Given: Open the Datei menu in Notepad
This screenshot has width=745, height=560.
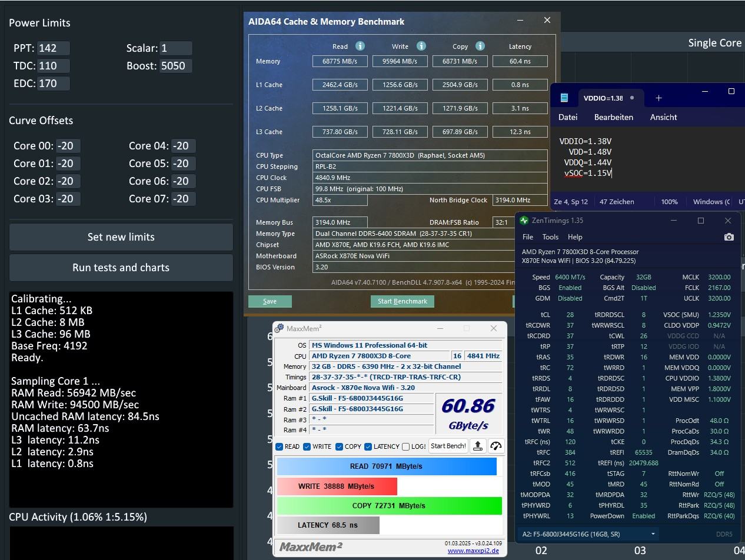Looking at the screenshot, I should [568, 117].
